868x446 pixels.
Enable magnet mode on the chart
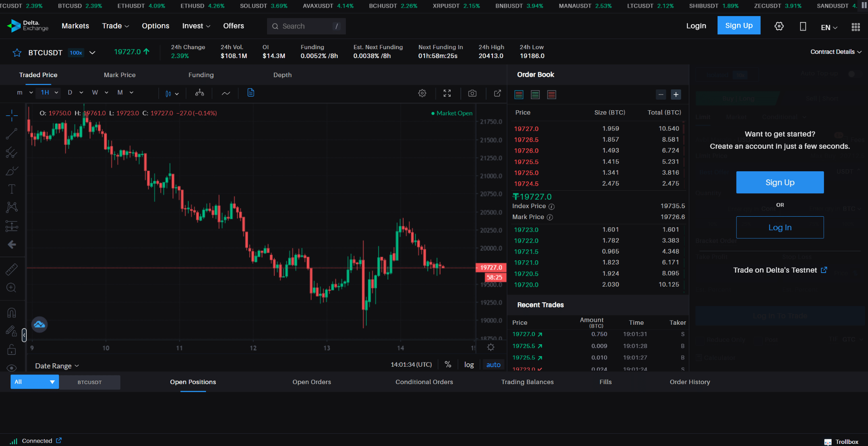click(12, 312)
